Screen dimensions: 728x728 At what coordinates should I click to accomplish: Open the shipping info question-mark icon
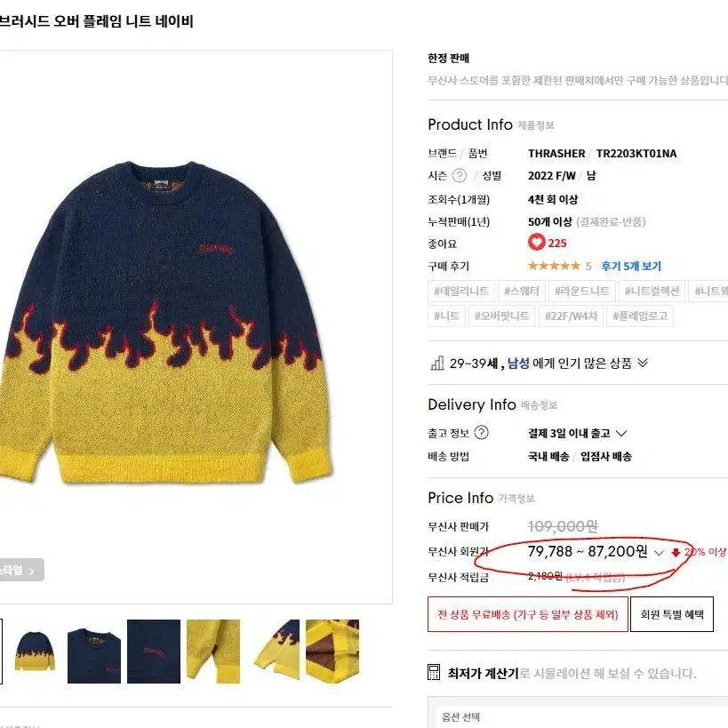pos(482,432)
